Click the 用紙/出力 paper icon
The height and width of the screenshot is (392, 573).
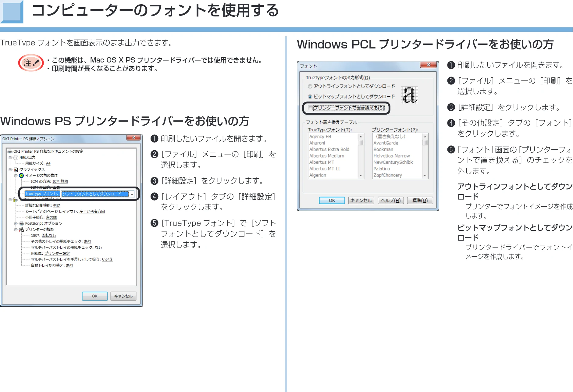16,158
